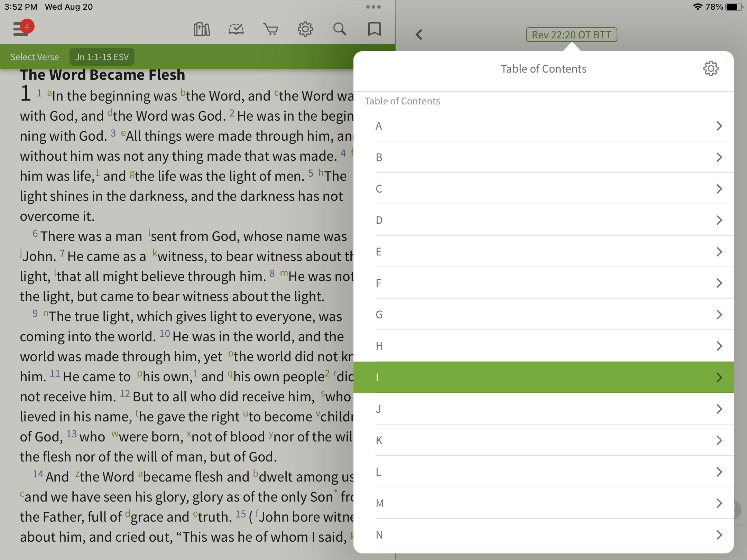Open the Rev 22:20 OT BTT selector
747x560 pixels.
(571, 35)
